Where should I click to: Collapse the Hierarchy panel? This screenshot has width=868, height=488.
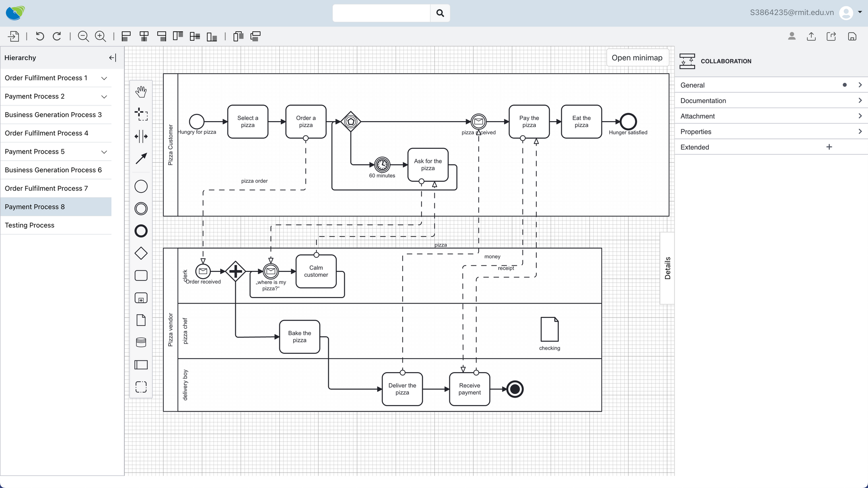[113, 58]
